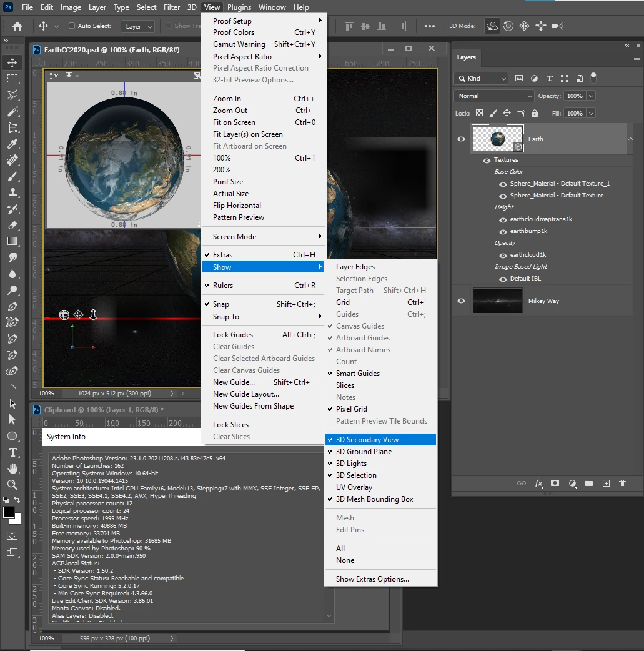
Task: Click the create new layer icon
Action: (x=607, y=484)
